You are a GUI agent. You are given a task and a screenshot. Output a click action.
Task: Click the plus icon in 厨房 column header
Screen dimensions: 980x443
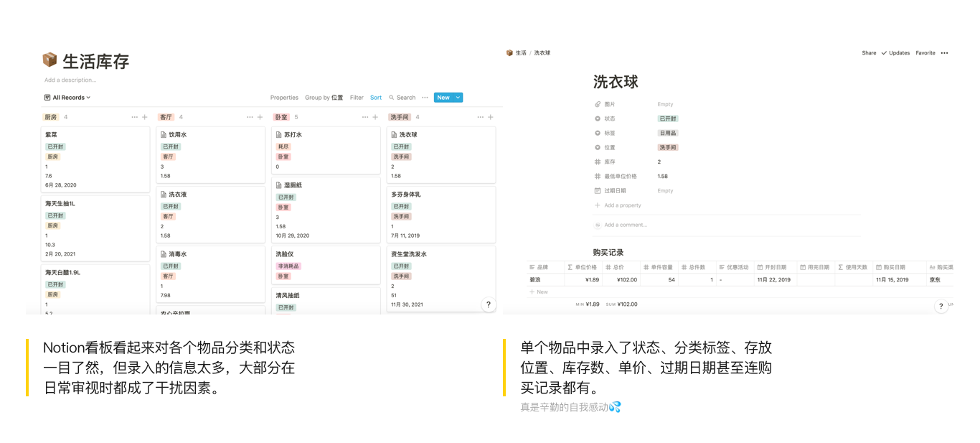[x=145, y=117]
